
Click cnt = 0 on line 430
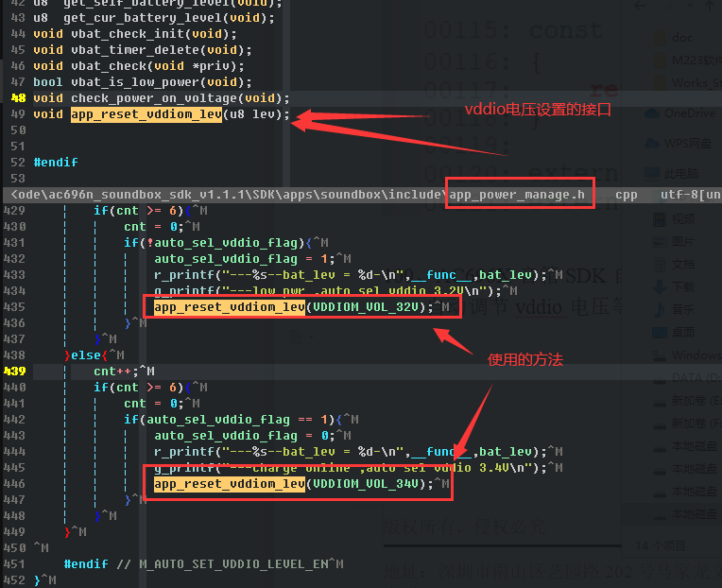coord(154,227)
